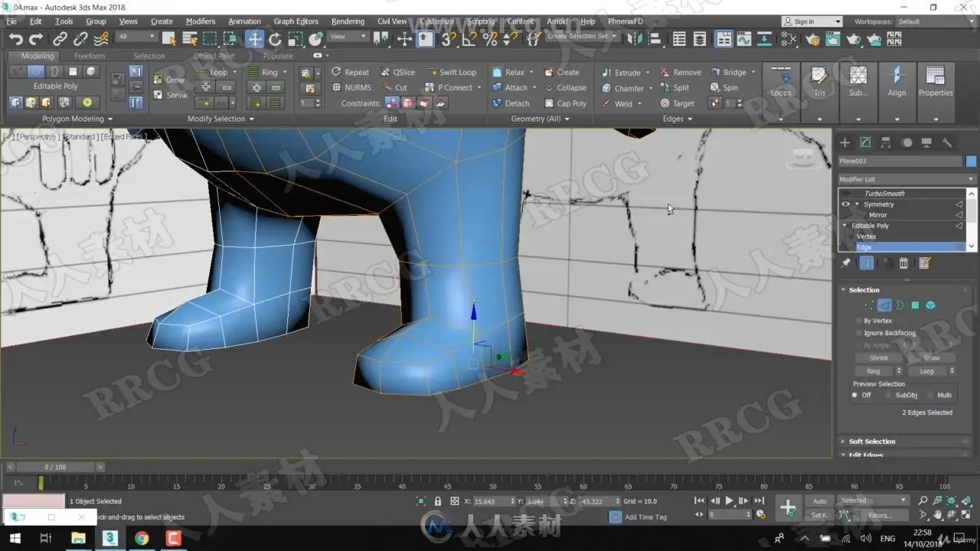This screenshot has width=980, height=551.
Task: Click the Plane003 object color swatch
Action: (x=971, y=161)
